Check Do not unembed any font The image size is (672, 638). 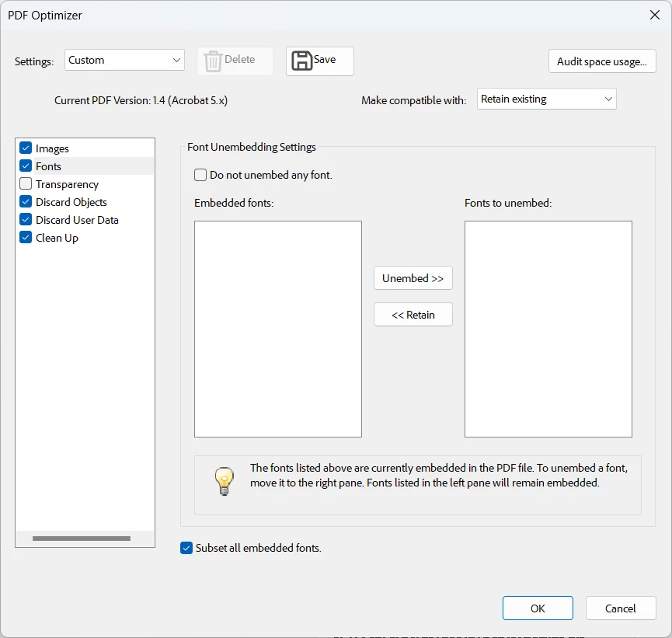[x=200, y=175]
